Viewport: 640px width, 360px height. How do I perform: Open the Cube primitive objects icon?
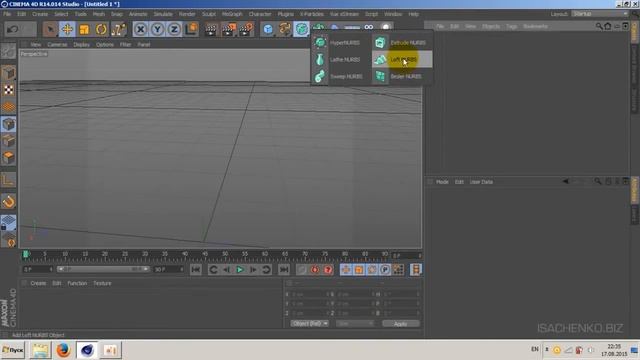[268, 29]
